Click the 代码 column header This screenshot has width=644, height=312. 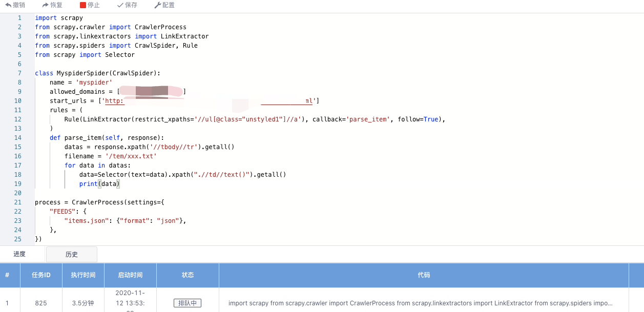click(424, 275)
